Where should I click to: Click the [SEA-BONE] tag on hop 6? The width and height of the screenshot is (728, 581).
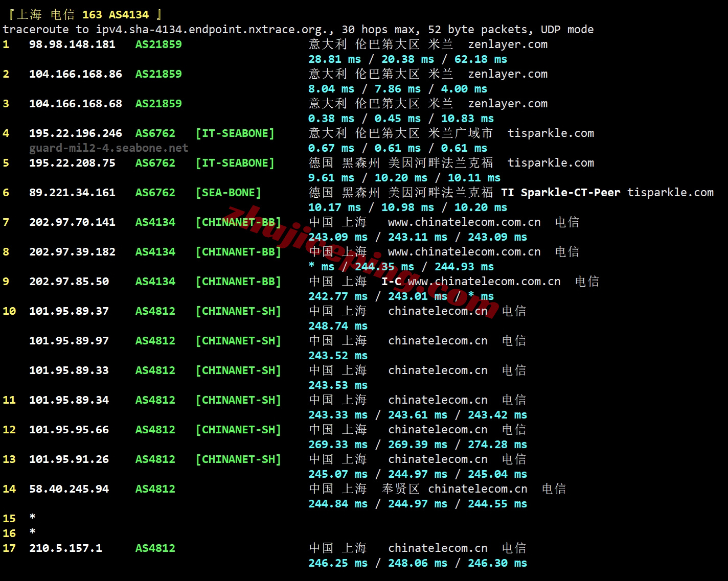[x=229, y=193]
